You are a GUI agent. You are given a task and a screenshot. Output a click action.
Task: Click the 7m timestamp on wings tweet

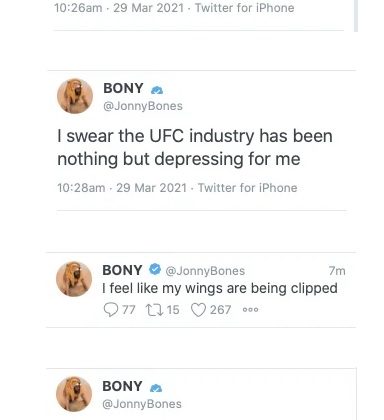337,271
